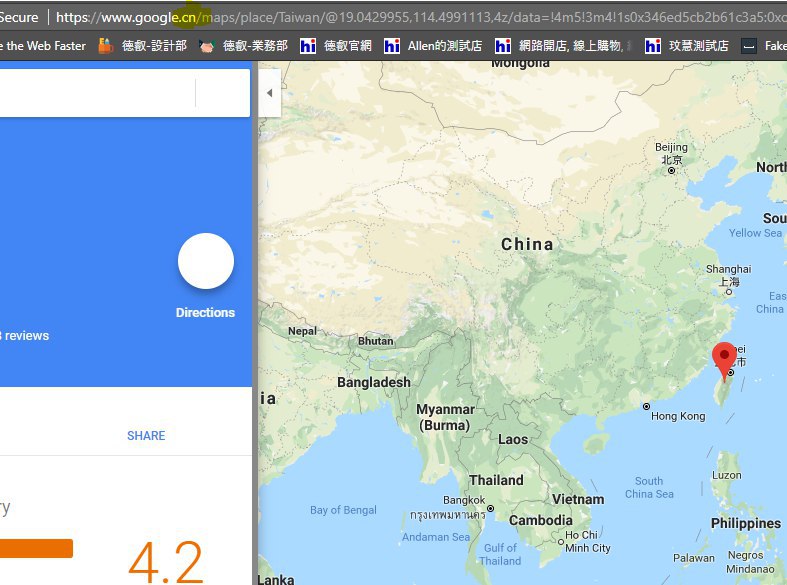Click the Maps search box
787x585 pixels.
tap(95, 93)
